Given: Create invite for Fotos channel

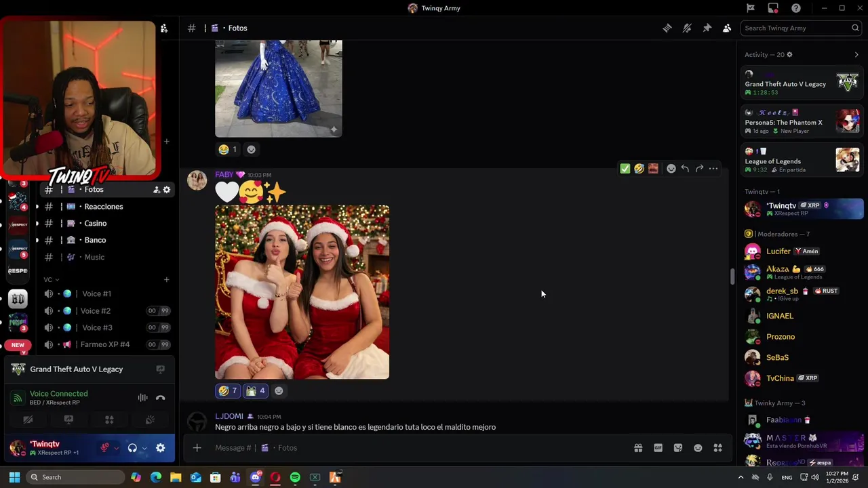Looking at the screenshot, I should coord(156,190).
